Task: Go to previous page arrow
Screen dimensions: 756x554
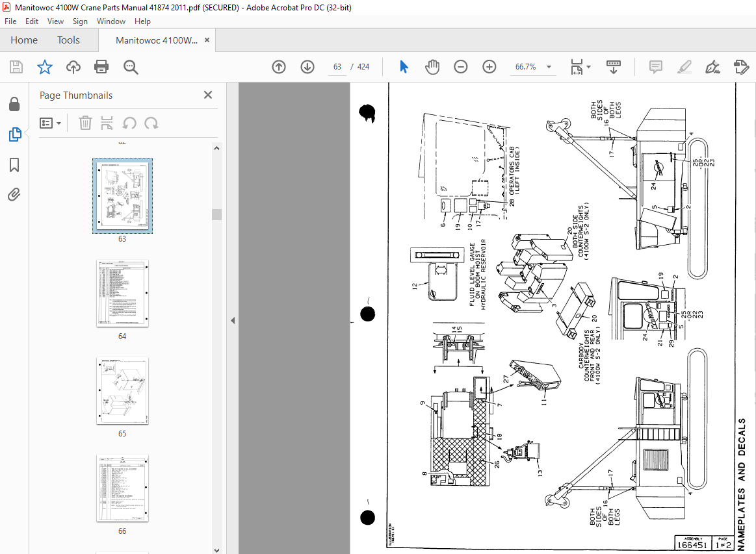Action: (x=279, y=67)
